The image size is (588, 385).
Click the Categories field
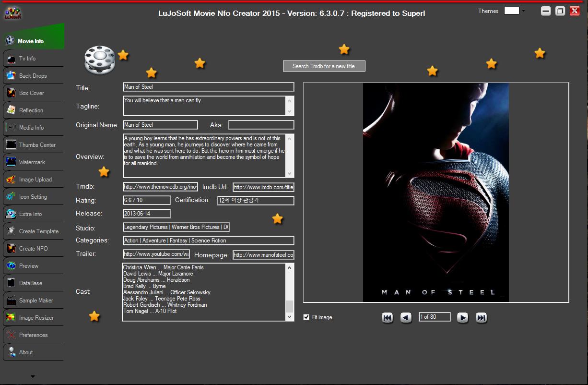coord(208,241)
